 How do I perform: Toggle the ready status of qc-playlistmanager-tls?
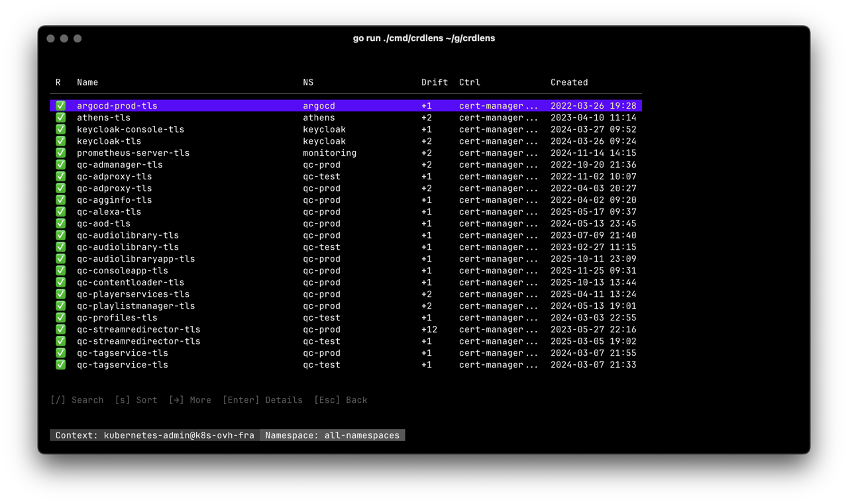[x=60, y=306]
